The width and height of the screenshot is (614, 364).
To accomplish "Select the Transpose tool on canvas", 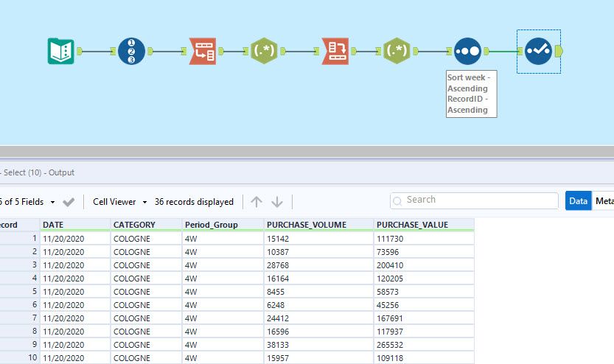I will tap(202, 51).
